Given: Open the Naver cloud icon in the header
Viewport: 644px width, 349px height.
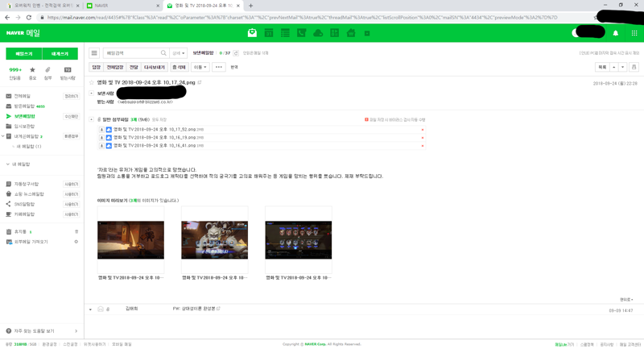Looking at the screenshot, I should click(x=318, y=33).
